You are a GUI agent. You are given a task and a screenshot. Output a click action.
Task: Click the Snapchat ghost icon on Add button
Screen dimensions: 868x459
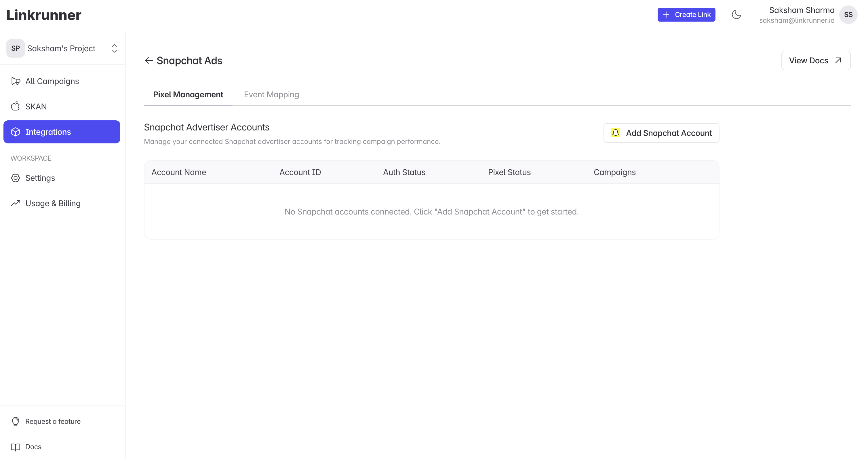616,133
